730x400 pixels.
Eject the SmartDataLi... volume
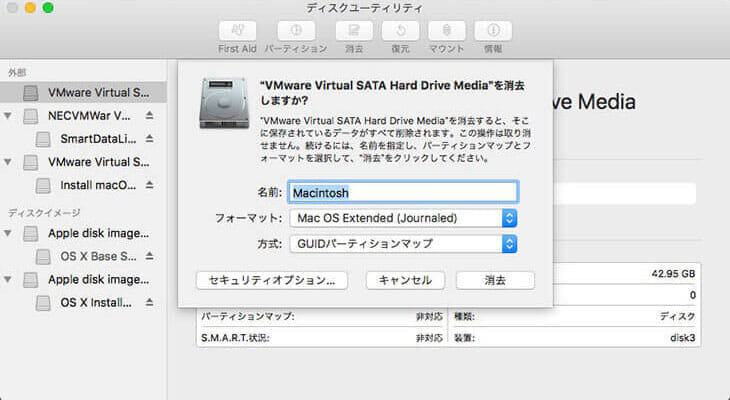(x=149, y=138)
